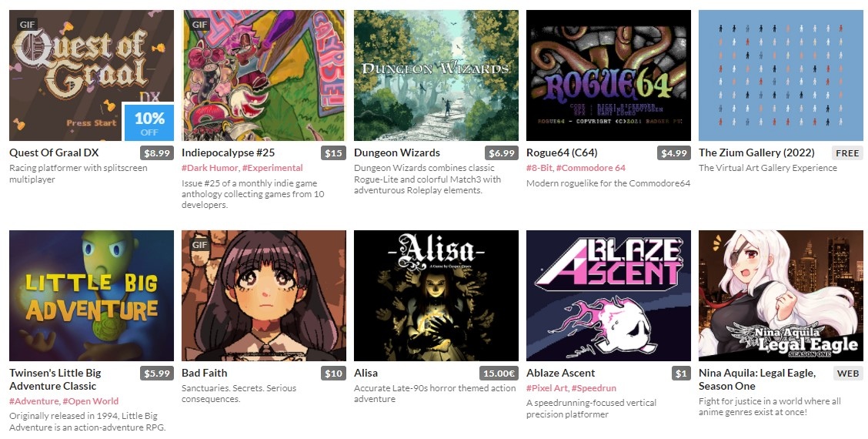
Task: Select the #Dark Humor tag
Action: (x=210, y=168)
